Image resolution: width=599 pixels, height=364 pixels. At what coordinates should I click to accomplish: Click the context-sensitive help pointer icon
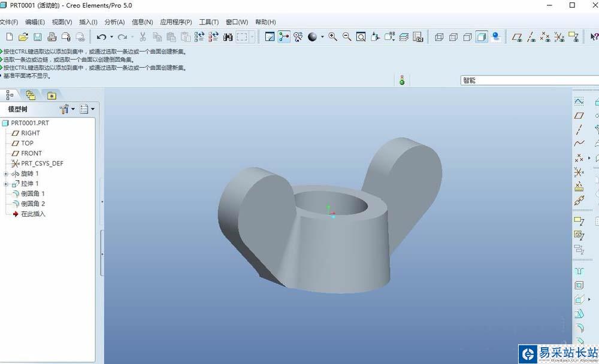(x=594, y=37)
